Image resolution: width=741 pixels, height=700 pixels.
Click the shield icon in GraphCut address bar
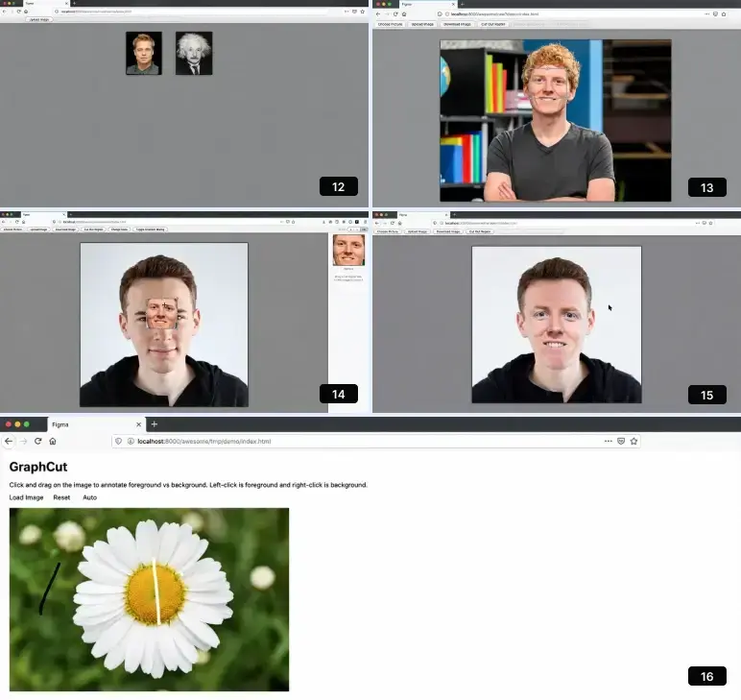click(x=119, y=441)
